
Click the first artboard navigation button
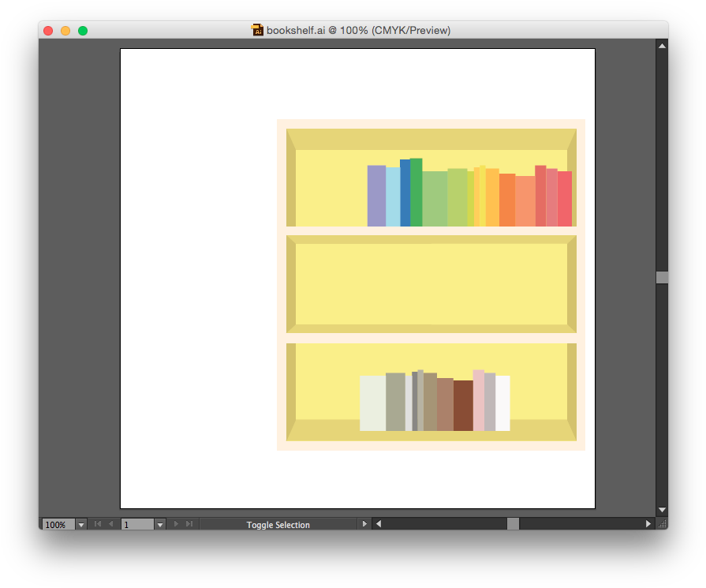pos(98,524)
